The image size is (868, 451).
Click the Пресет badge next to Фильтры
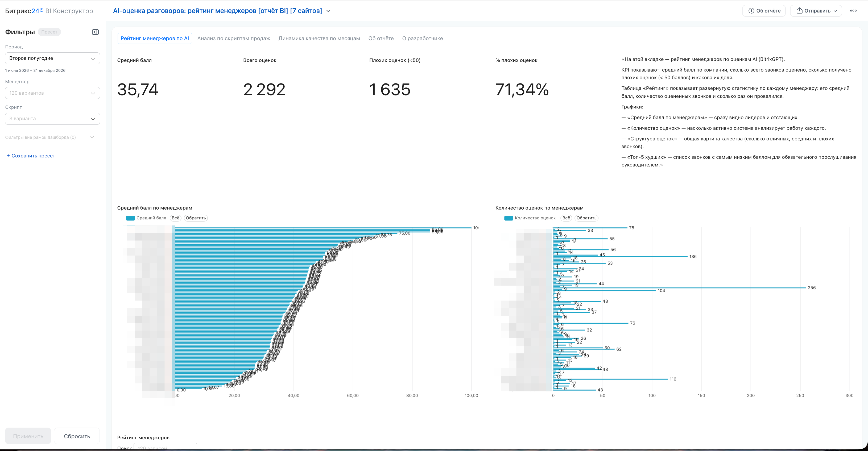49,32
